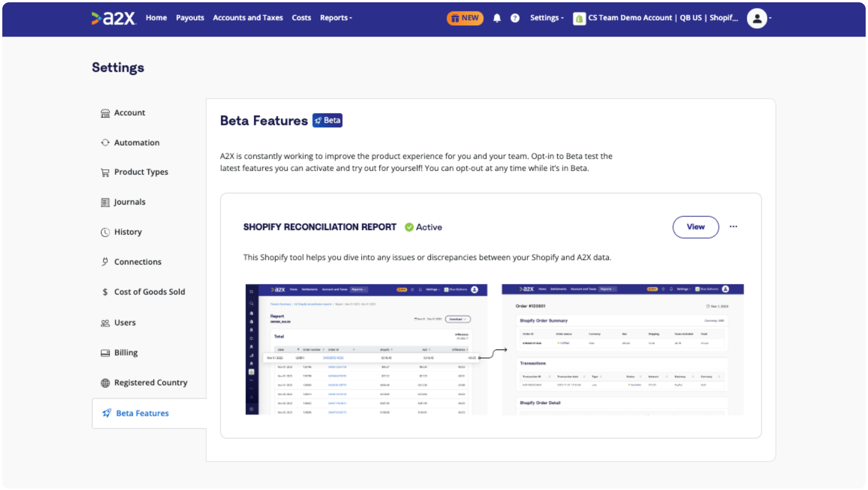Expand the Settings dropdown menu
The height and width of the screenshot is (490, 868).
(x=546, y=18)
